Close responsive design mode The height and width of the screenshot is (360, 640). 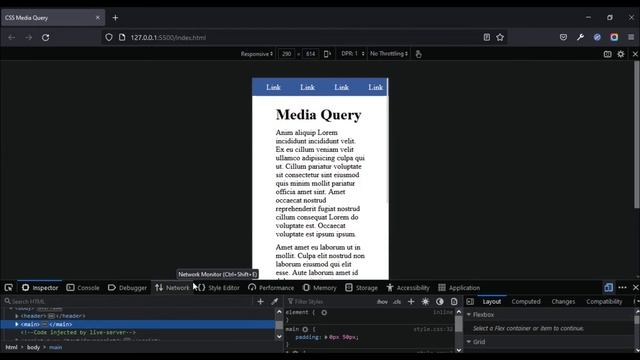(635, 54)
